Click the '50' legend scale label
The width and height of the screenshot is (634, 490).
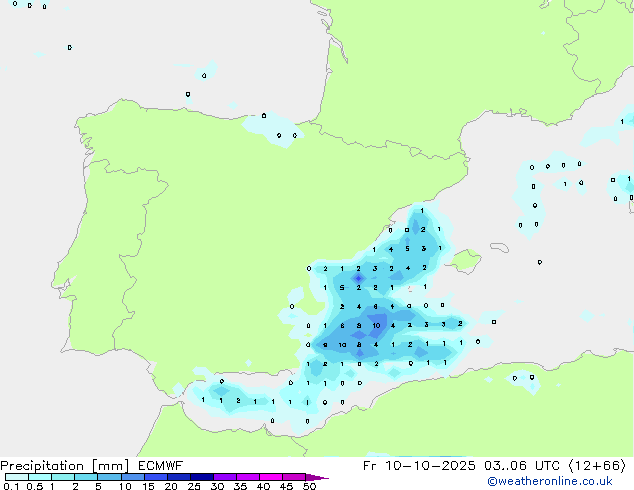(x=309, y=486)
